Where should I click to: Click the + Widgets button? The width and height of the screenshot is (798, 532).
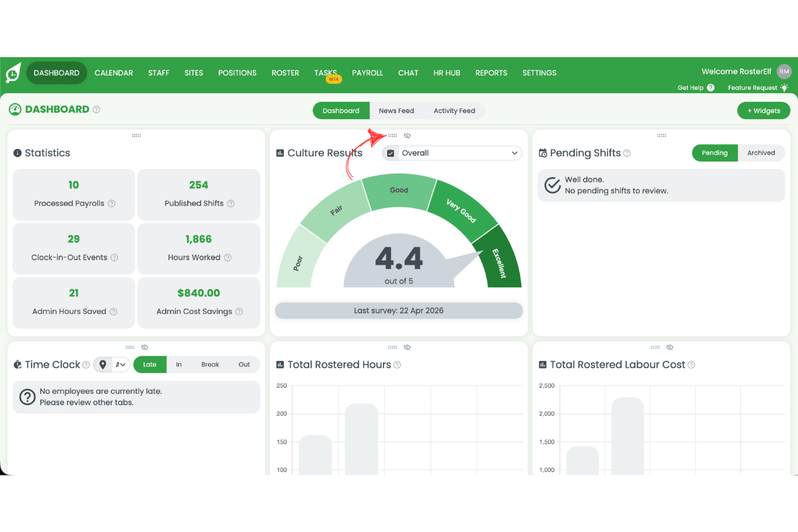coord(763,110)
